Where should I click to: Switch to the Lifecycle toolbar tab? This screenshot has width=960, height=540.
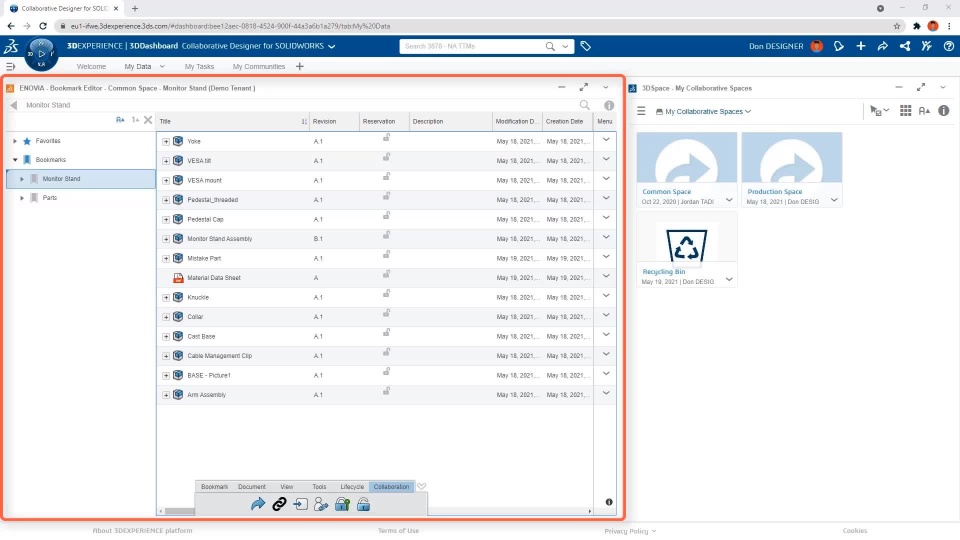tap(352, 487)
